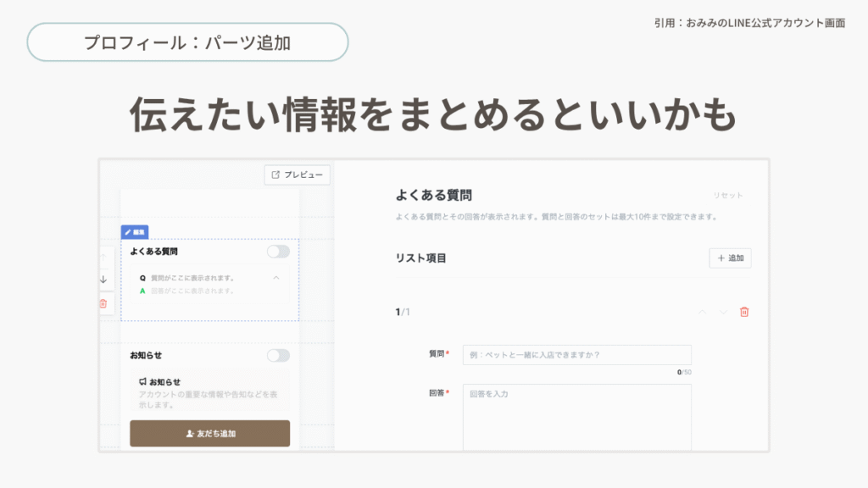Viewport: 868px width, 488px height.
Task: Delete list item 1/1 with its trash icon
Action: (x=744, y=312)
